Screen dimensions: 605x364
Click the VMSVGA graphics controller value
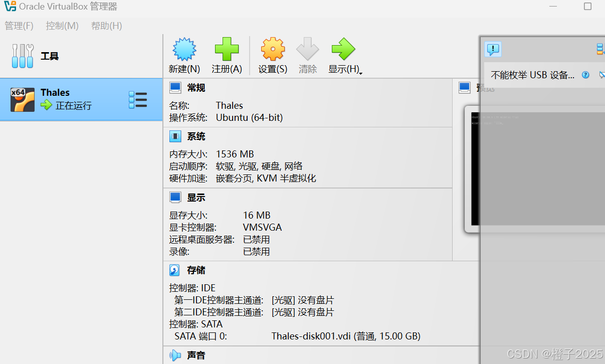click(x=263, y=227)
